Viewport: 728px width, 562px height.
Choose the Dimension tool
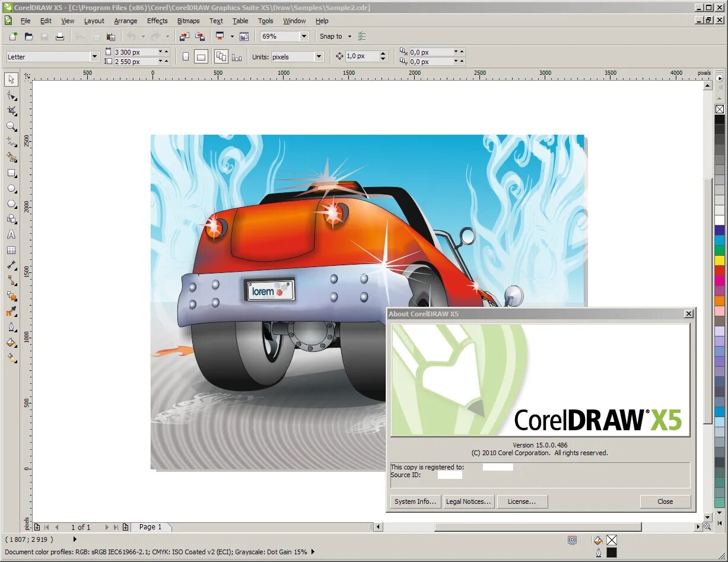pos(11,266)
